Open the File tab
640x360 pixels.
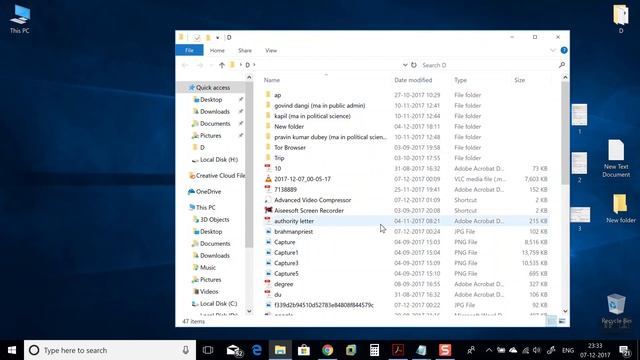[x=189, y=50]
